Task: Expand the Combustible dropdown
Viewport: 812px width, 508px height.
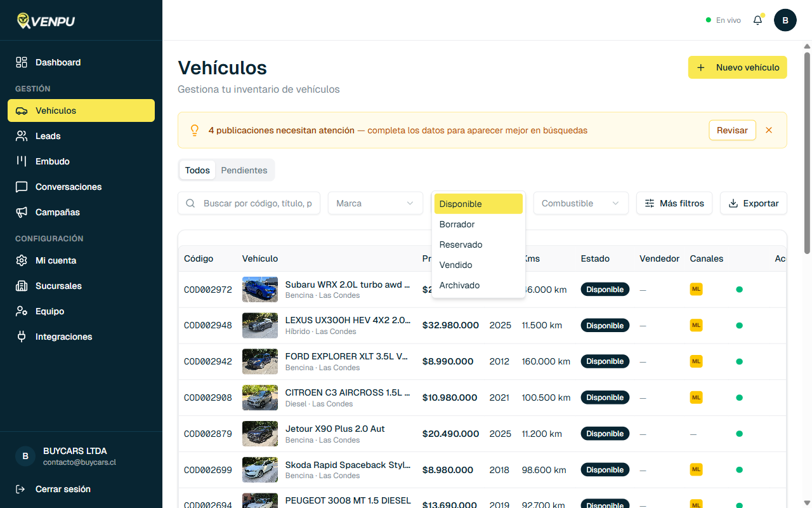Action: coord(580,203)
